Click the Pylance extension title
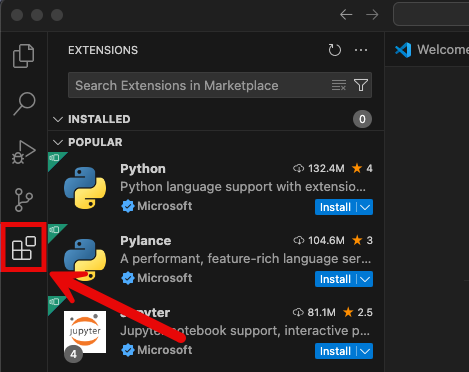Viewport: 469px width, 372px height. coord(146,241)
